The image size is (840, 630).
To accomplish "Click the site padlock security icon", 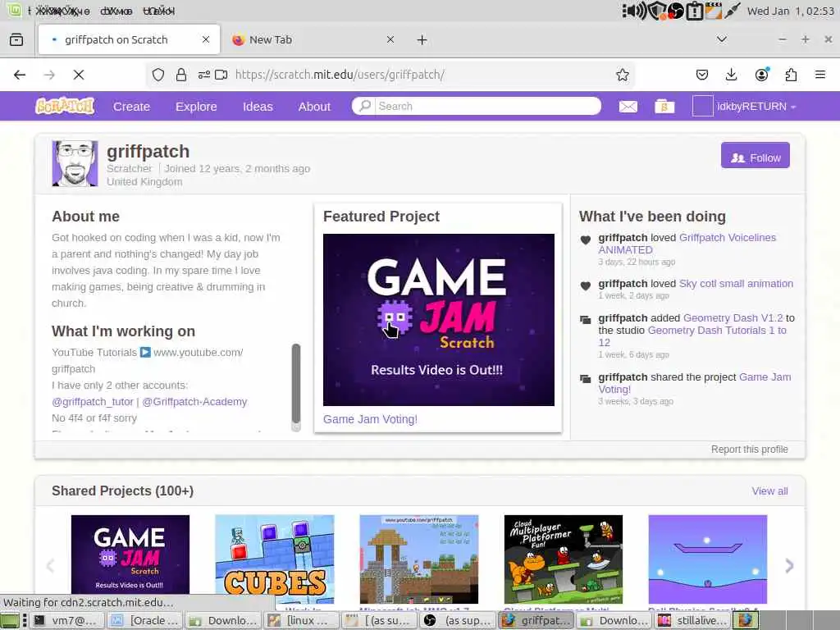I will 181,75.
